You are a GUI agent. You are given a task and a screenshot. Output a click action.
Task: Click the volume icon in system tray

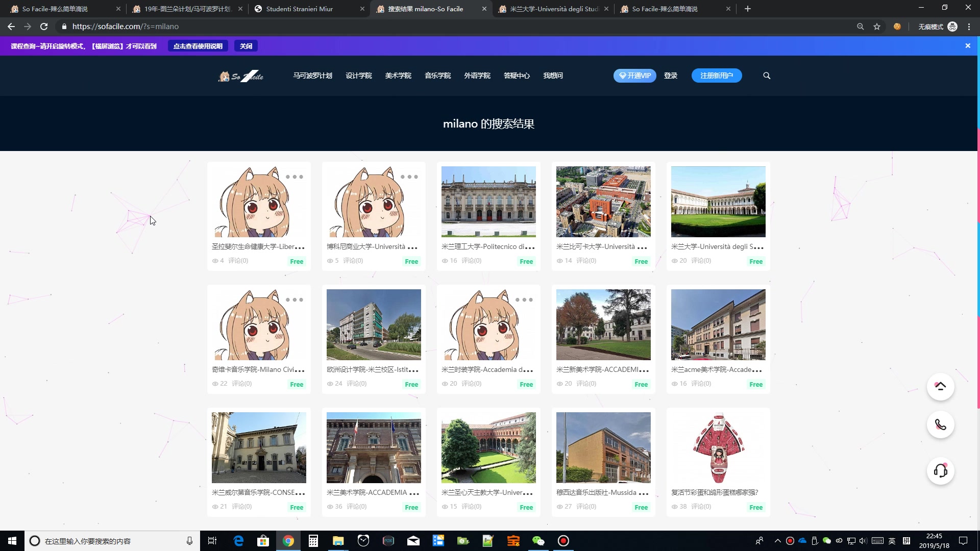point(863,541)
